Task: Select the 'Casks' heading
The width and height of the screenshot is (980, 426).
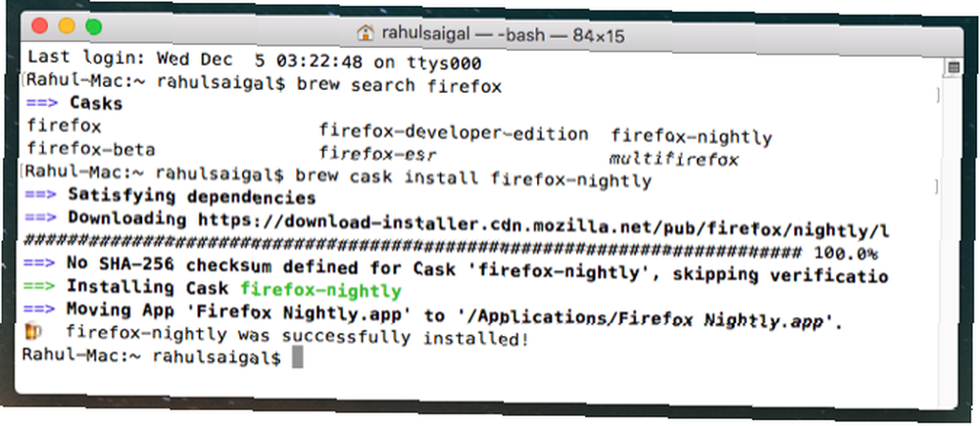Action: (96, 104)
